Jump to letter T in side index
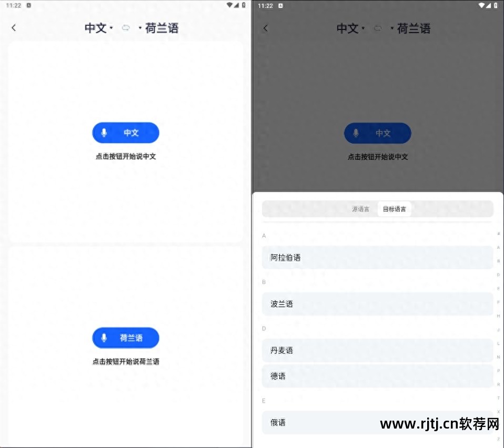This screenshot has width=504, height=448. (499, 398)
